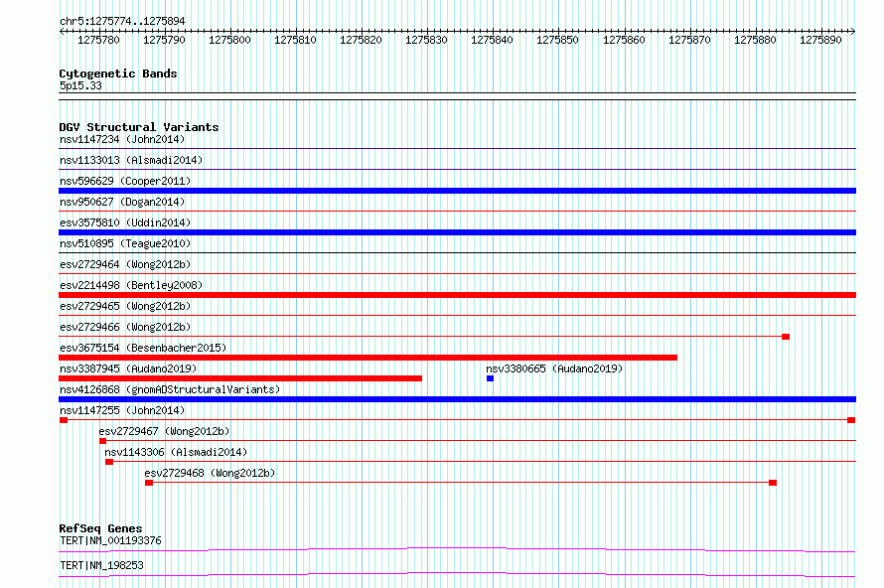Click the nsv596629 (Cooper2011) label

(125, 181)
